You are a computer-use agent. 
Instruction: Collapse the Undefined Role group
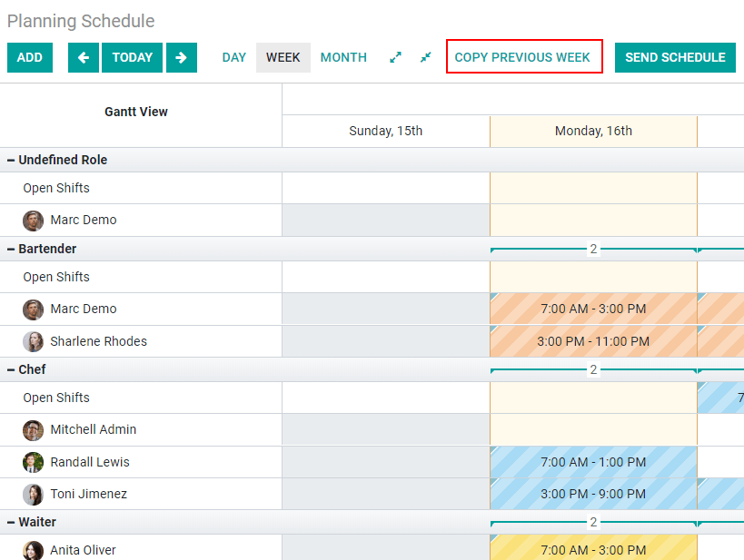click(x=11, y=160)
